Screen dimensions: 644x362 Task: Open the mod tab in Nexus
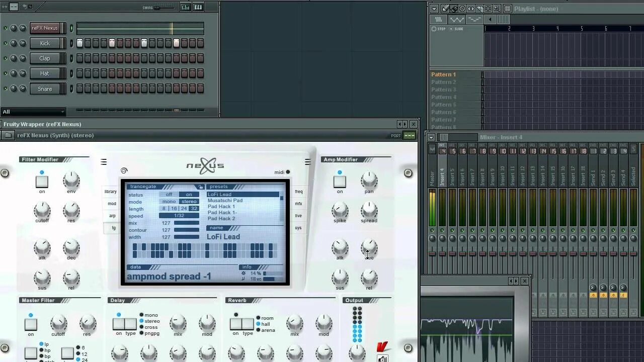[x=112, y=204]
